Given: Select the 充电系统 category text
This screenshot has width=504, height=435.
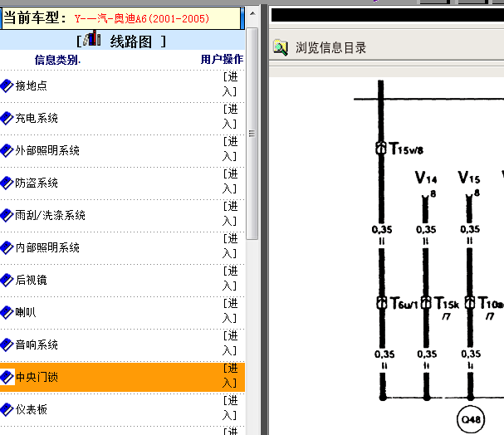Looking at the screenshot, I should pyautogui.click(x=37, y=118).
